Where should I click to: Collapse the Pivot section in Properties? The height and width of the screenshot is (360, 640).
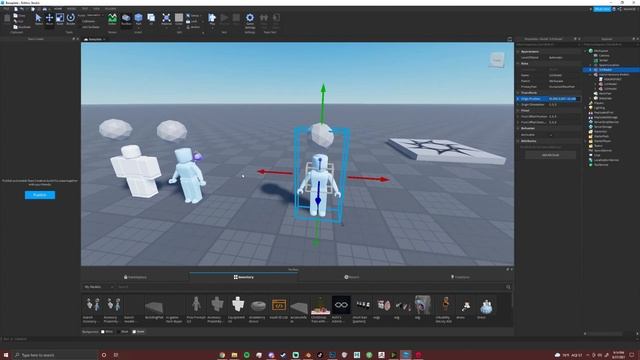518,111
